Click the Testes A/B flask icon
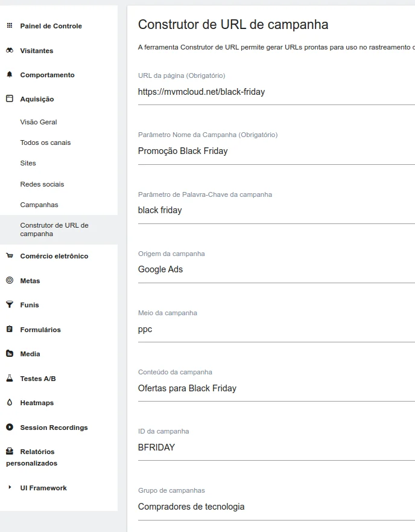 pos(9,379)
